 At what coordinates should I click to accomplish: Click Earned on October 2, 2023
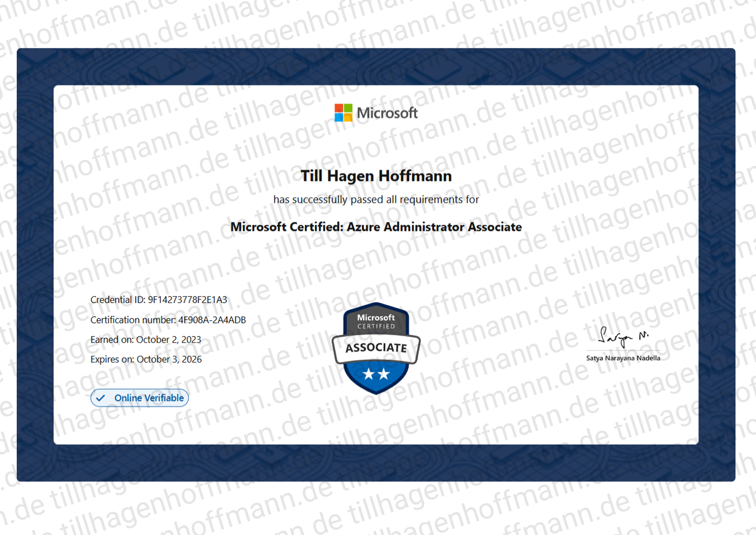tap(145, 339)
